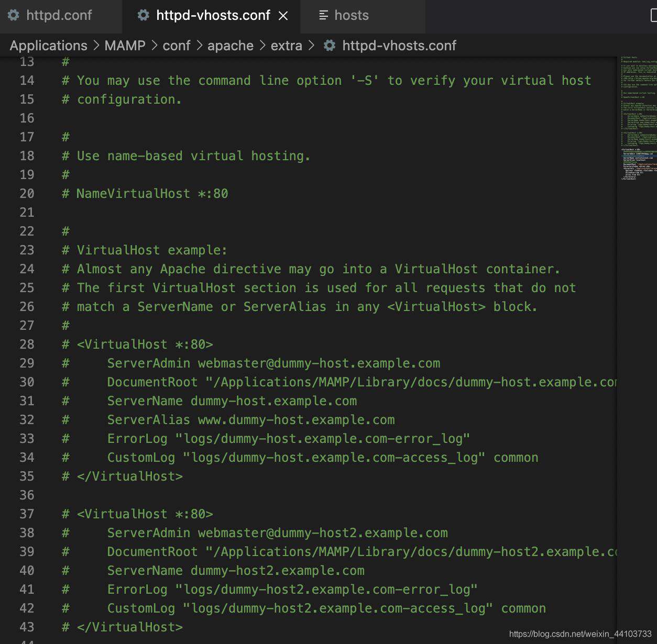Click CustomLog dummy-host.example.com-access_log line 34

tap(323, 458)
